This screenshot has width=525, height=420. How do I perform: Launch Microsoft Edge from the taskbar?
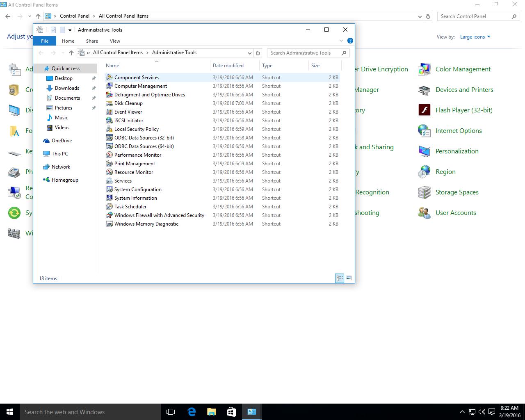point(192,412)
